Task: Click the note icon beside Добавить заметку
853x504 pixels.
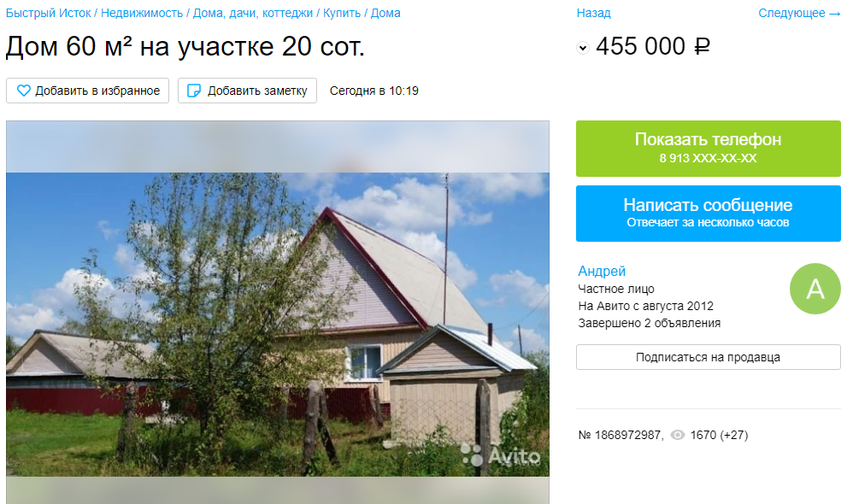Action: point(194,91)
